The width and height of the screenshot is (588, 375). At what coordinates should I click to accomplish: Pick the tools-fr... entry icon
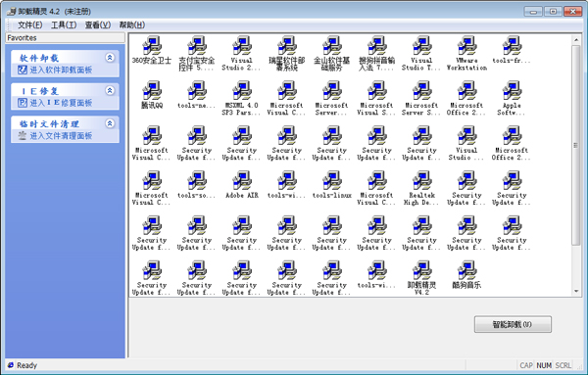512,46
